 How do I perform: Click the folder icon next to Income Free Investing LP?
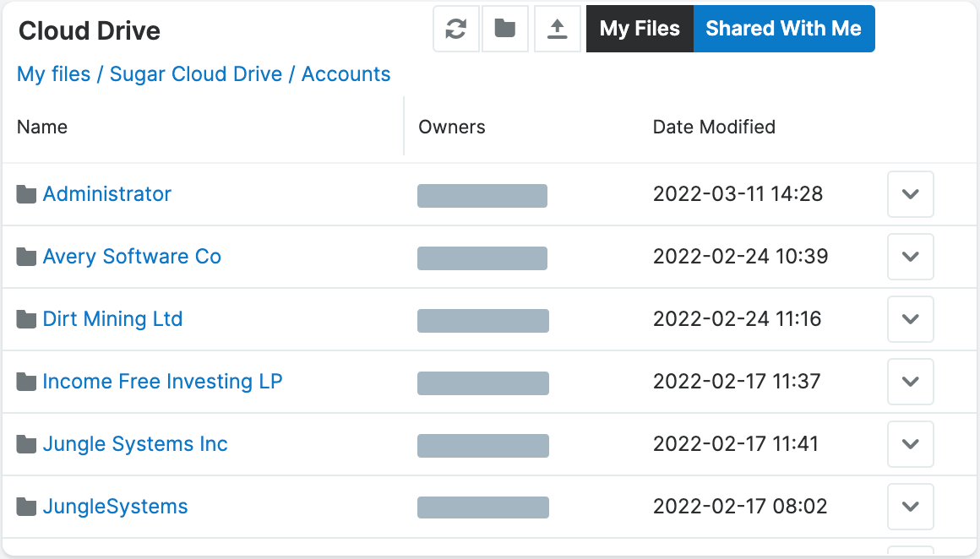tap(25, 381)
